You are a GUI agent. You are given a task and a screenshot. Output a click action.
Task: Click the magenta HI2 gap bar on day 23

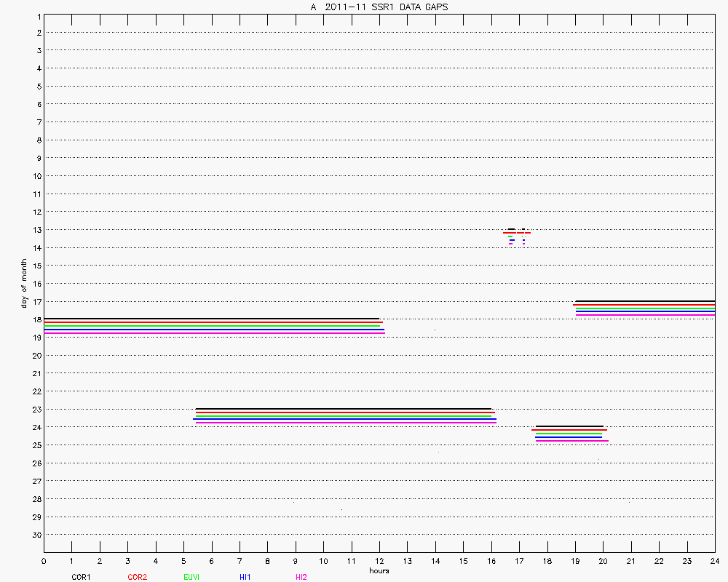coord(346,422)
